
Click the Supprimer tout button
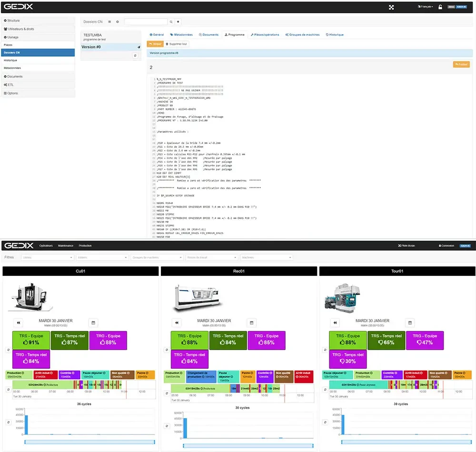pyautogui.click(x=177, y=44)
